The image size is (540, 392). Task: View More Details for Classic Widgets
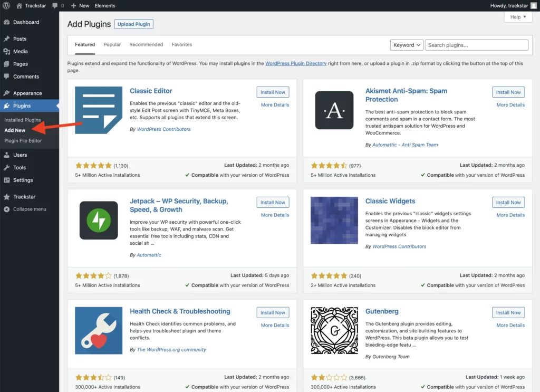(x=510, y=215)
